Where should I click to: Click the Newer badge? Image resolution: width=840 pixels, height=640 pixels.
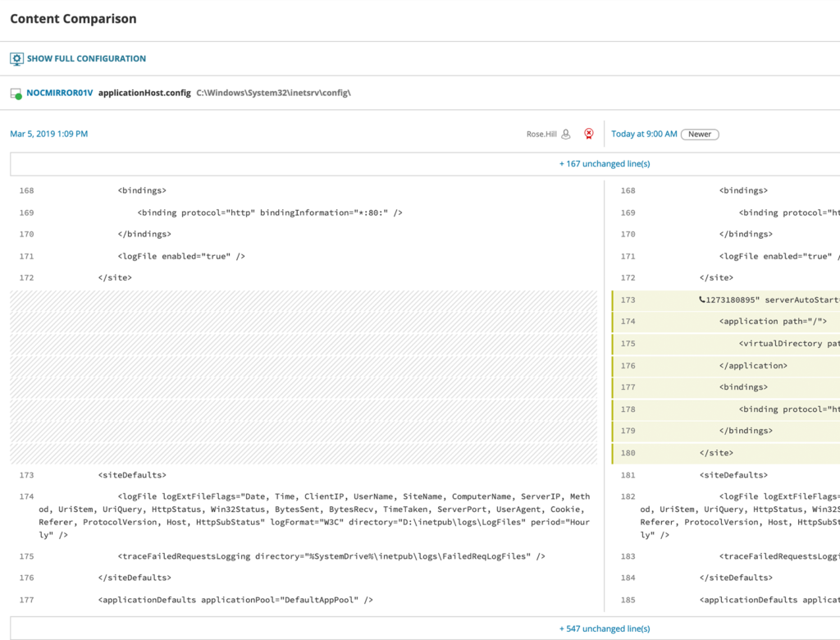[700, 135]
